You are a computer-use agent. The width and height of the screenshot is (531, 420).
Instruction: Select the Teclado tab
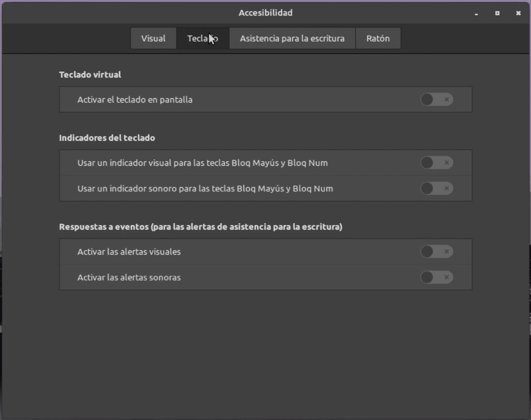coord(203,38)
